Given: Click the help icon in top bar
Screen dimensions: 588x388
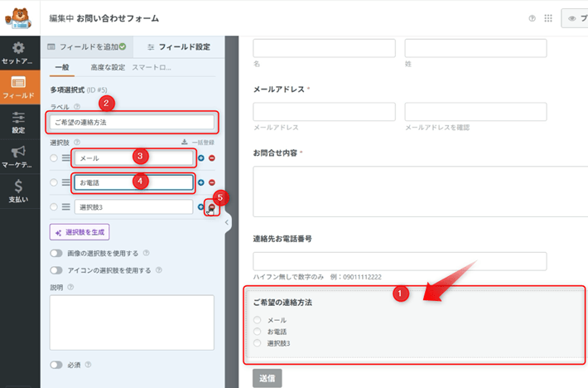Looking at the screenshot, I should 532,18.
